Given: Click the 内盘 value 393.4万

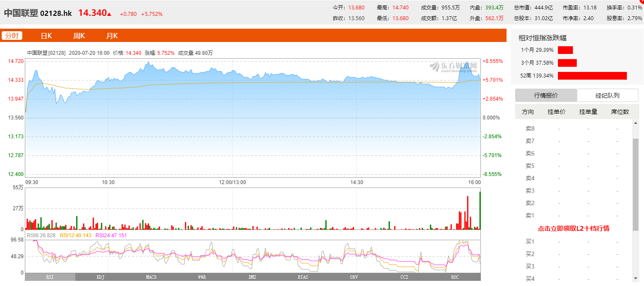Looking at the screenshot, I should [x=495, y=7].
